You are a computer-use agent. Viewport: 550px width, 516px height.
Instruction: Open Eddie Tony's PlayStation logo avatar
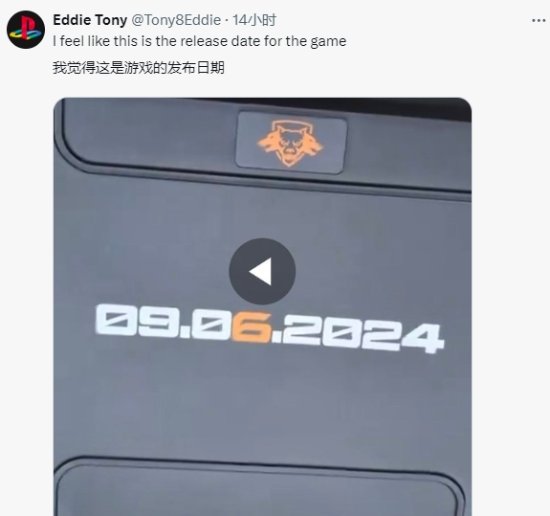click(26, 29)
